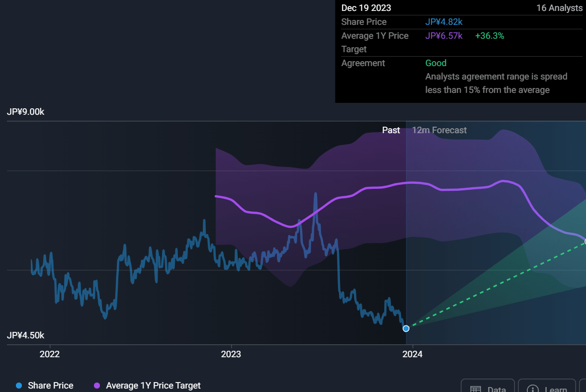Click the info icon in Learn button

pos(532,389)
